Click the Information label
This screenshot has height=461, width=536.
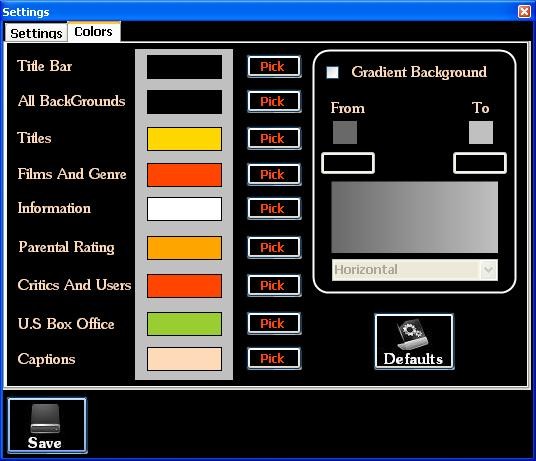pos(54,208)
